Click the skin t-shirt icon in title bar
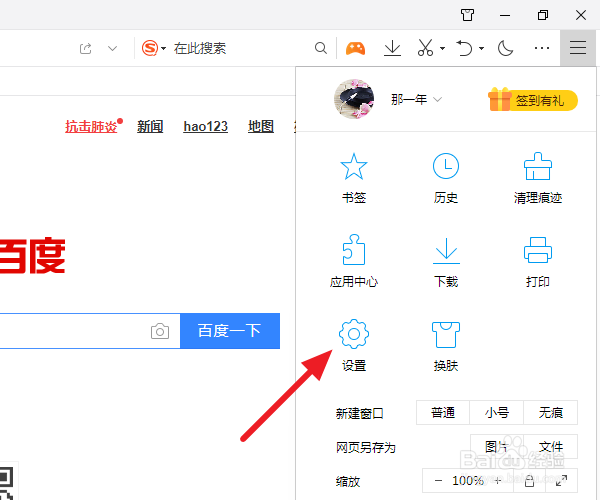Image resolution: width=600 pixels, height=500 pixels. [467, 15]
